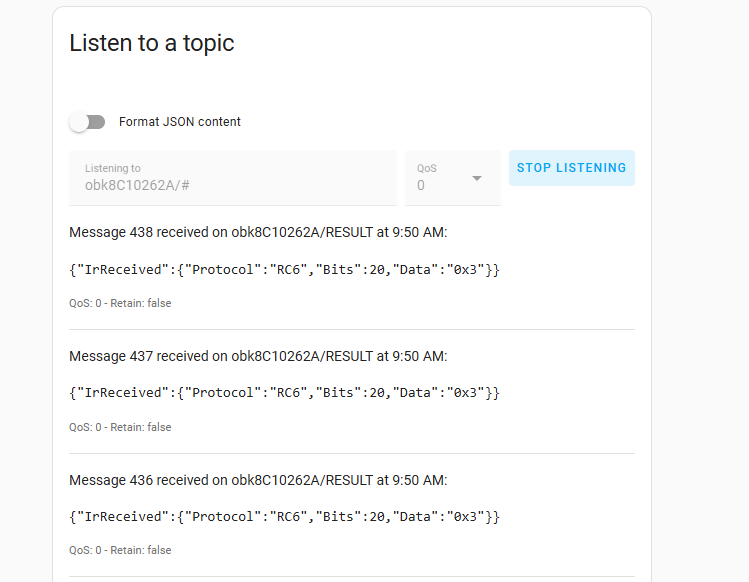Click Message 438 QoS Retain info
This screenshot has height=582, width=749.
tap(120, 303)
